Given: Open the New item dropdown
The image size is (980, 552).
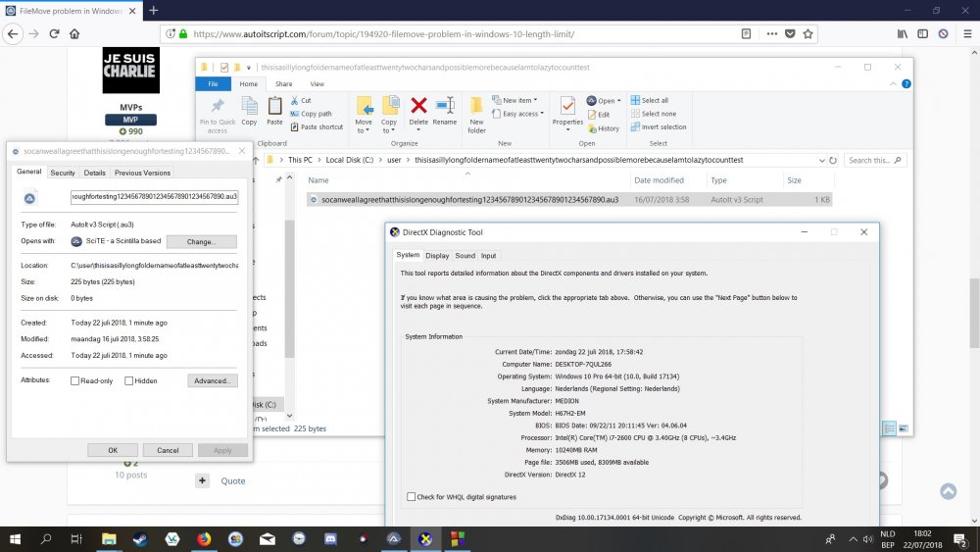Looking at the screenshot, I should (514, 100).
